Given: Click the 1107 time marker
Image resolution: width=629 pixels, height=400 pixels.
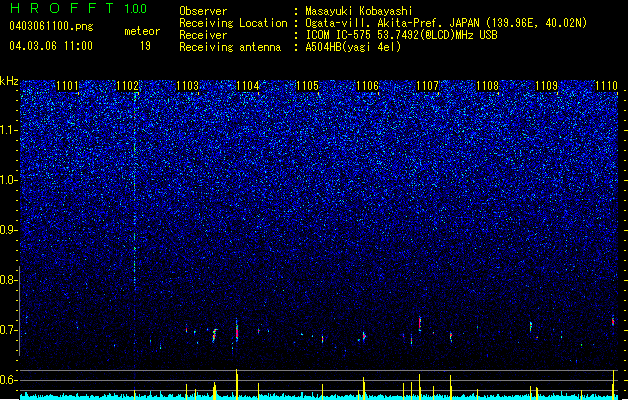Looking at the screenshot, I should pyautogui.click(x=428, y=86).
